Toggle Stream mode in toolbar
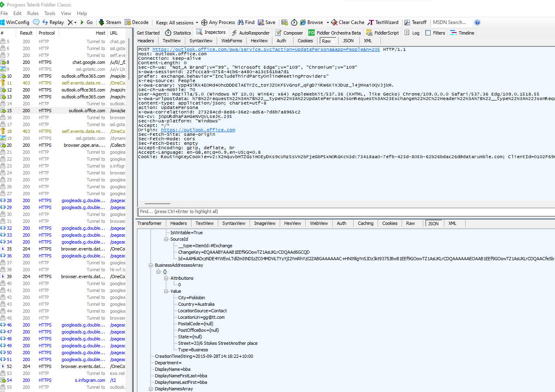Image resolution: width=555 pixels, height=392 pixels. (x=110, y=22)
